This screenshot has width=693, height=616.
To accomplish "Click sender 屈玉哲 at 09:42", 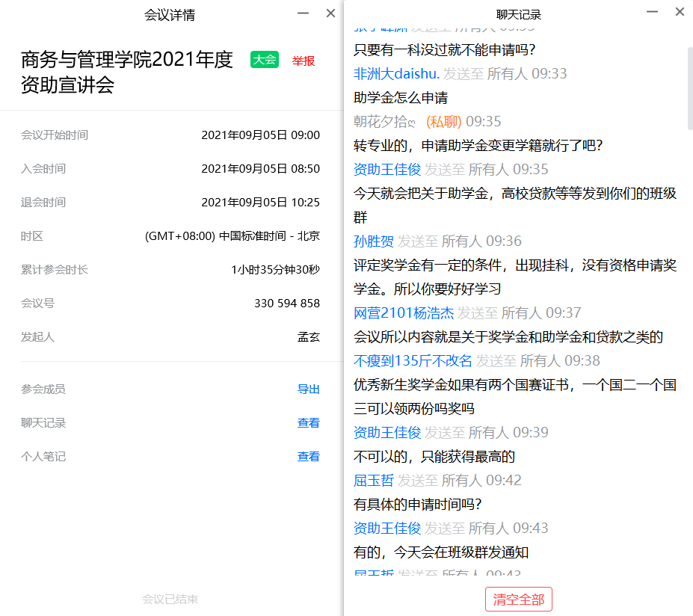I will (373, 480).
